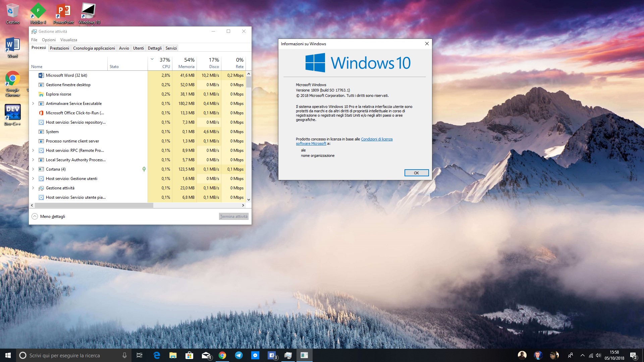Click the Wi-Fi network tray icon
The image size is (644, 362).
point(591,355)
